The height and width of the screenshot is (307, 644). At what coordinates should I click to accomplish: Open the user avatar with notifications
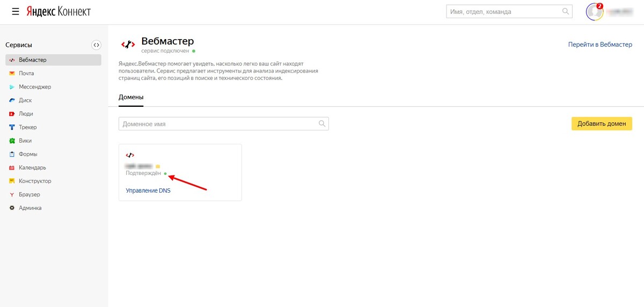[595, 11]
